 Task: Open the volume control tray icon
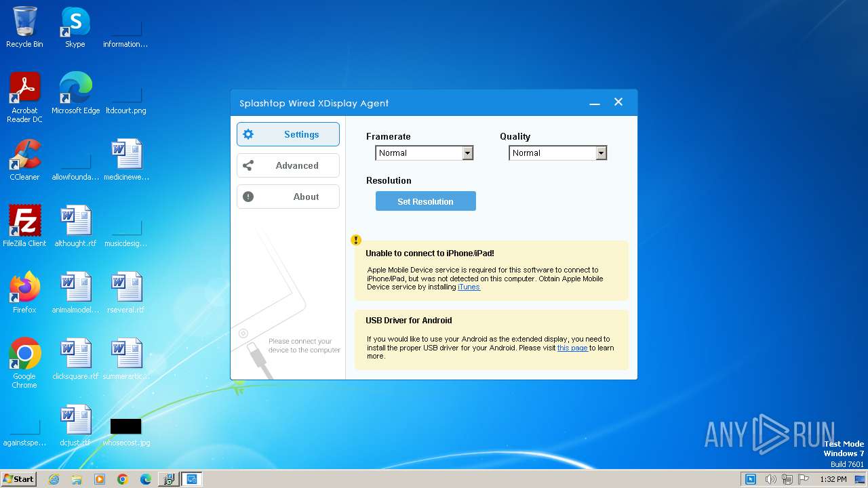click(x=770, y=479)
